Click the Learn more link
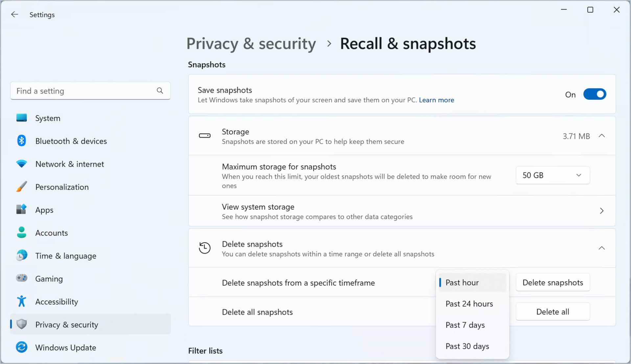This screenshot has height=364, width=631. click(436, 100)
